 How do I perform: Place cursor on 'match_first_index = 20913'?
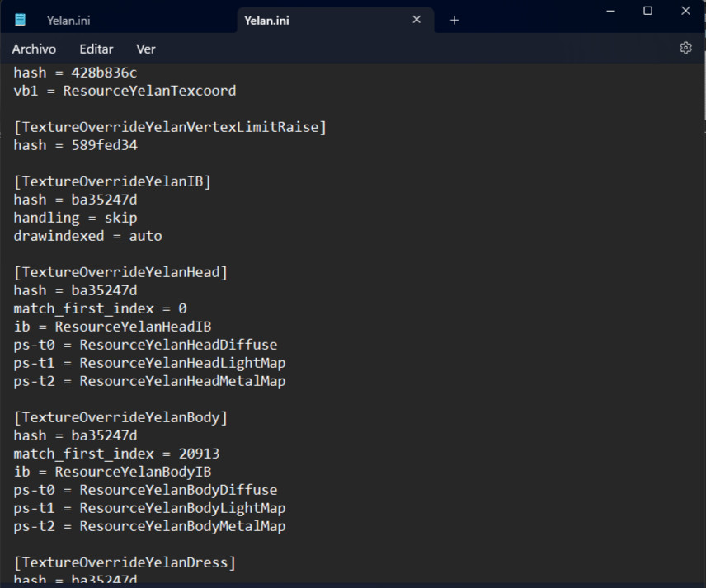[x=116, y=454]
